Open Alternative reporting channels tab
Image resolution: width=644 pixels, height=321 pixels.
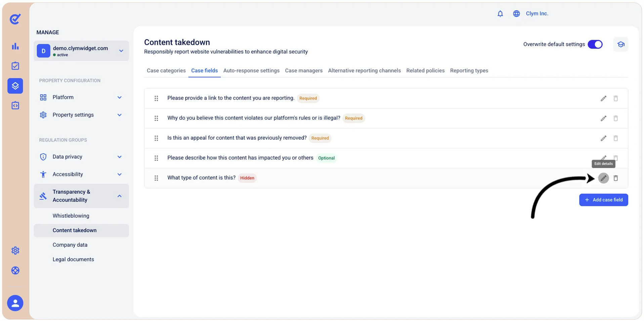click(364, 71)
